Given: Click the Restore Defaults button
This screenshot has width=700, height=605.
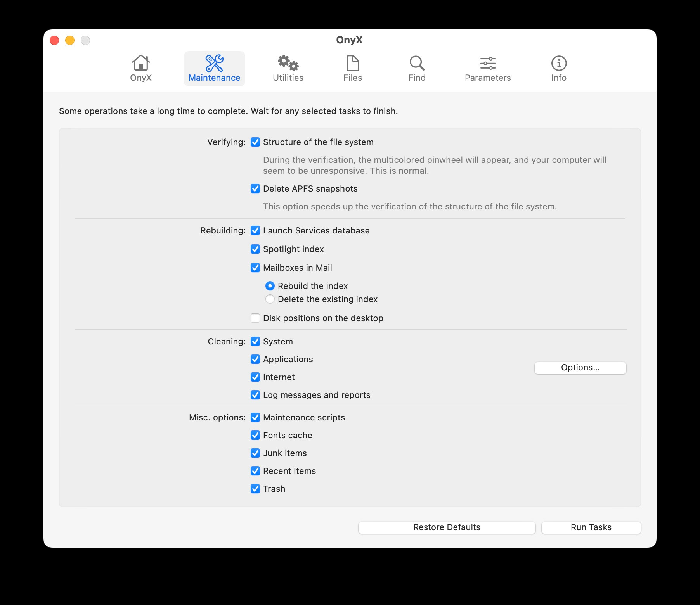Looking at the screenshot, I should tap(447, 528).
